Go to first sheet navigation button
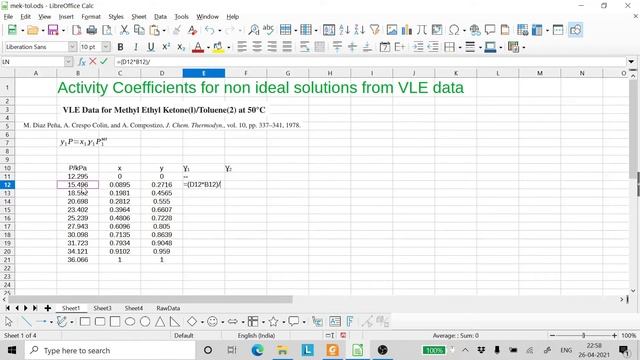Image resolution: width=640 pixels, height=360 pixels. 7,308
